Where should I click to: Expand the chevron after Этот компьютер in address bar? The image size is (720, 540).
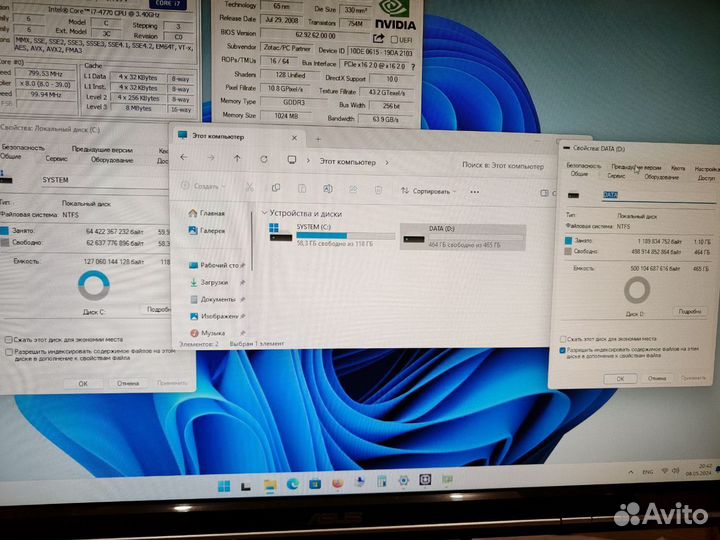coord(387,163)
